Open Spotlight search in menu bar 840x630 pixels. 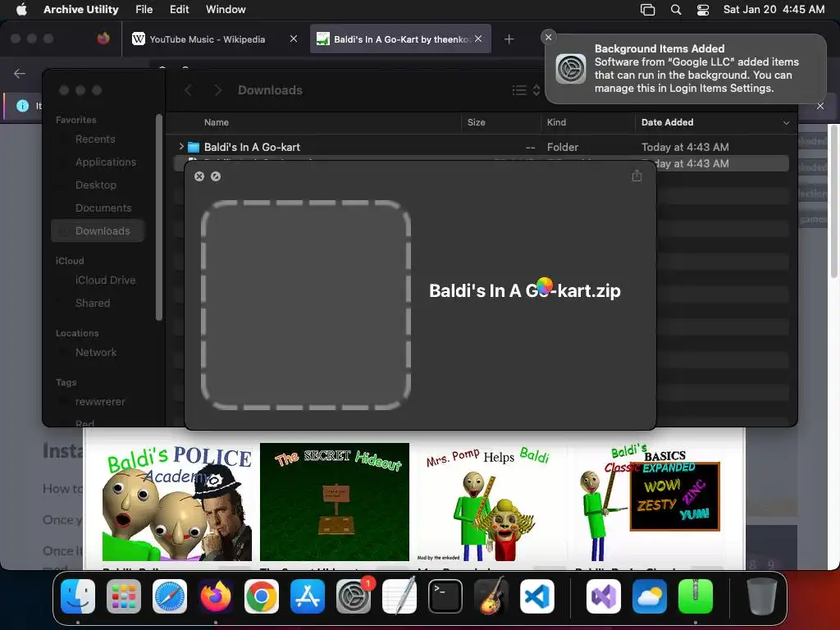coord(676,9)
